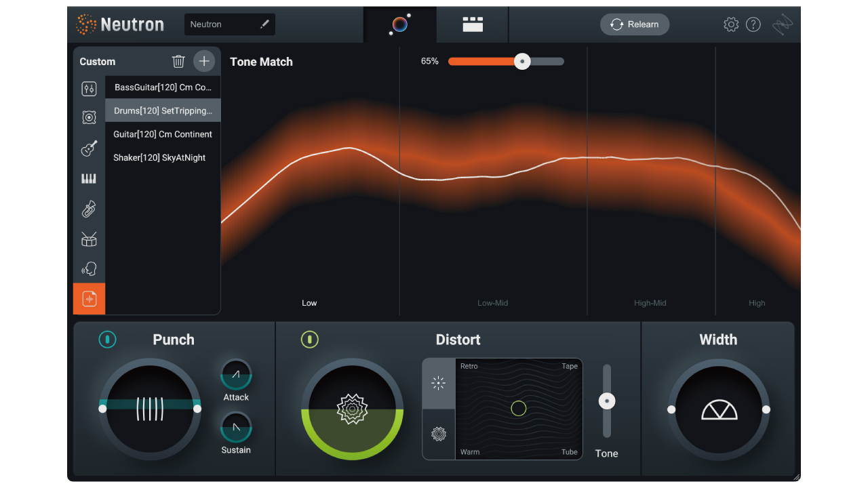Select the Brass instrument category icon
This screenshot has height=488, width=868.
[89, 209]
